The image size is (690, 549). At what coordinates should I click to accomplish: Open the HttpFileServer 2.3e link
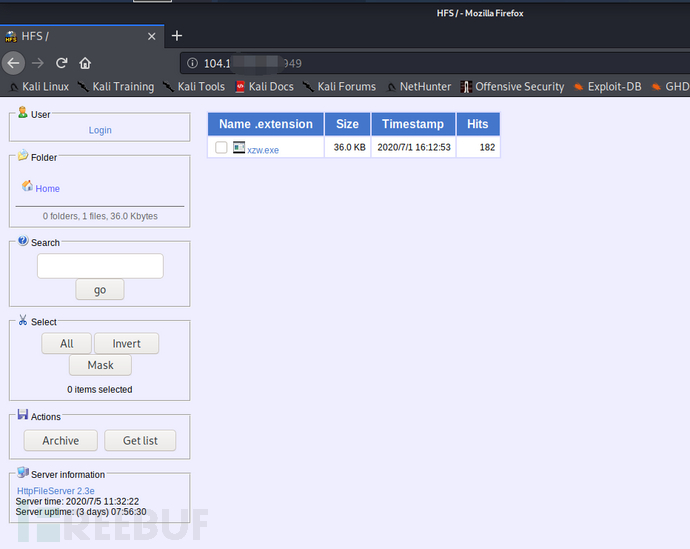56,491
